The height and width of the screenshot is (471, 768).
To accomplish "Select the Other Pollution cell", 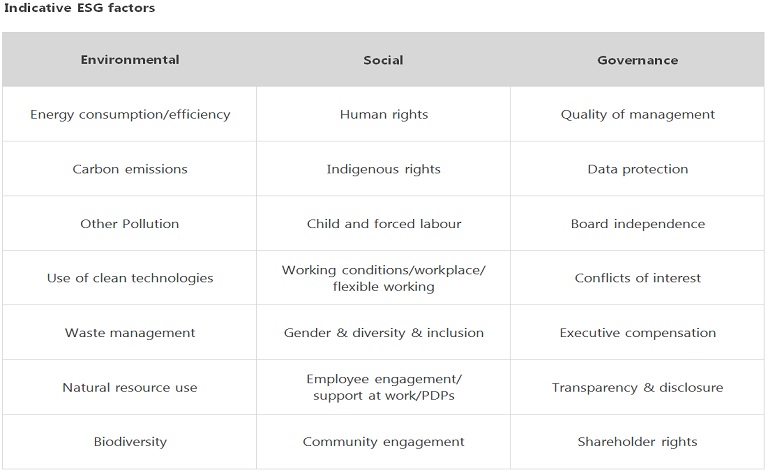I will click(130, 223).
